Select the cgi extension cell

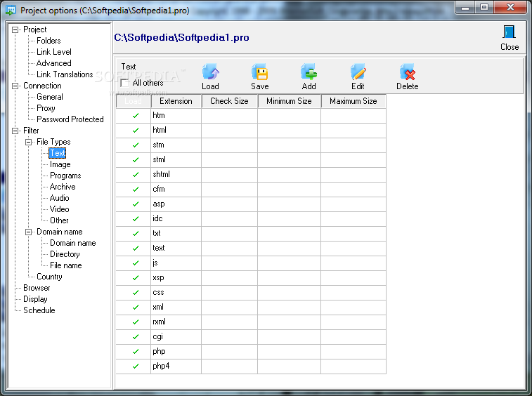click(176, 336)
